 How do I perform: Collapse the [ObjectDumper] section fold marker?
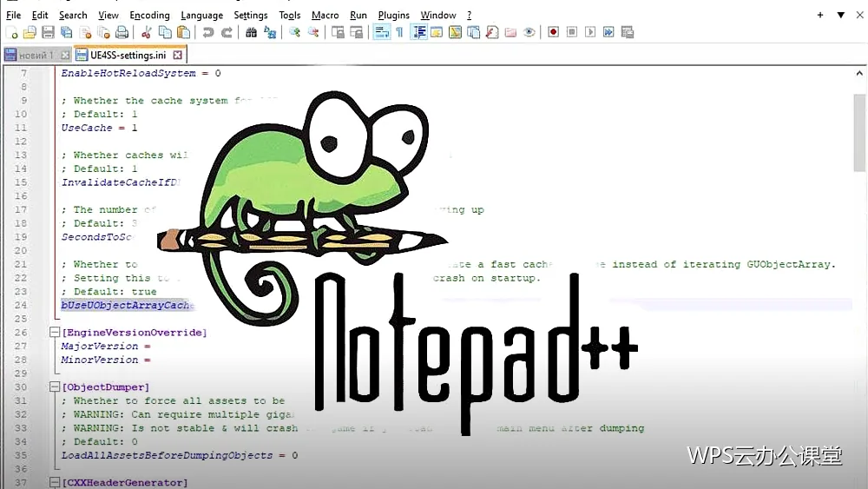54,387
